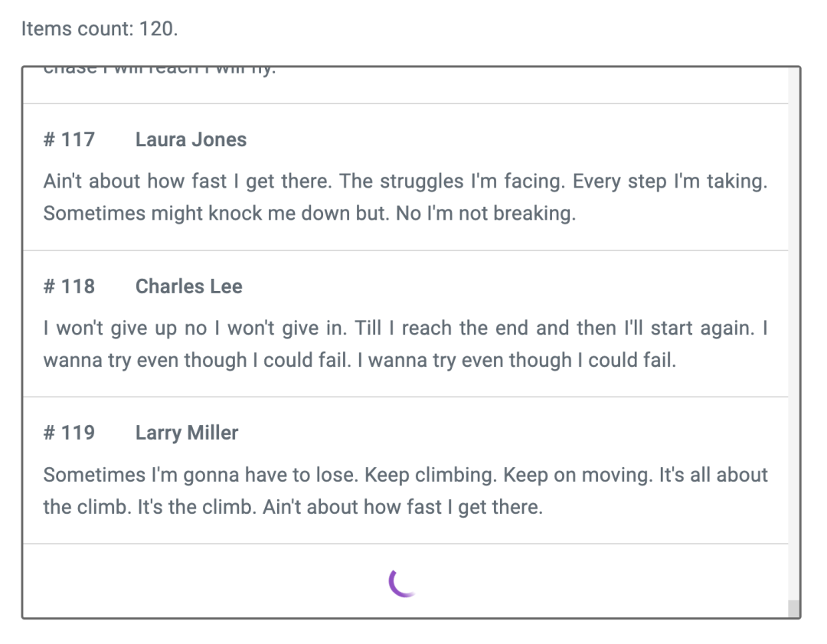Click the scrollbar thumb at list bottom
This screenshot has height=644, width=827.
(794, 608)
